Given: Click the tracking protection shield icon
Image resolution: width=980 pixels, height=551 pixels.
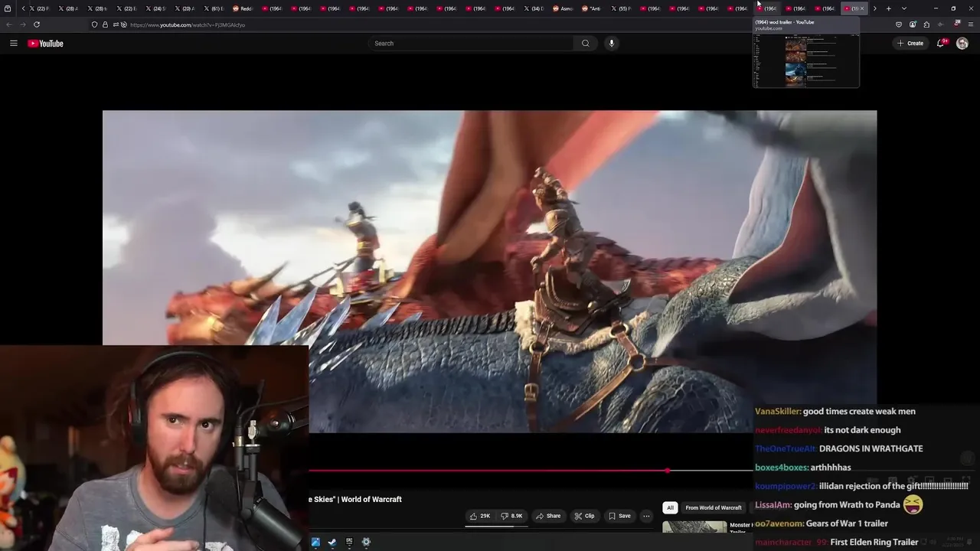Looking at the screenshot, I should coord(94,24).
